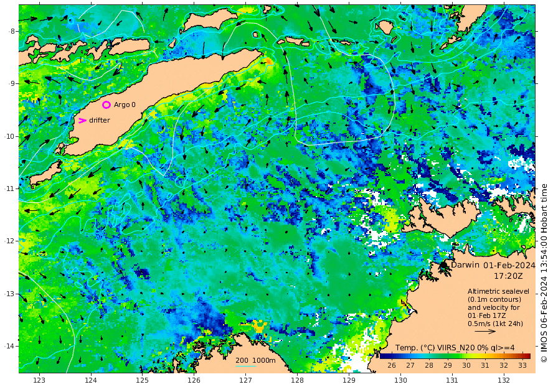Click the color bar tick label 32
This screenshot has width=548, height=392.
coord(504,365)
